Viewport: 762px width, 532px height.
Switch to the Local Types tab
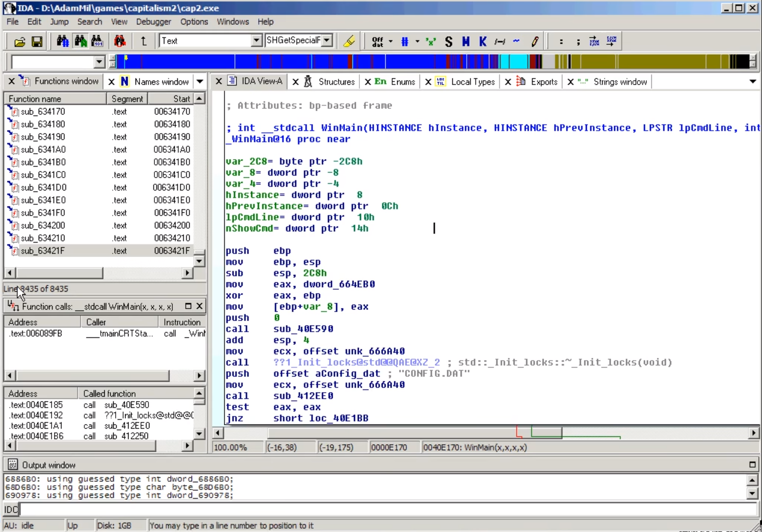[x=466, y=81]
